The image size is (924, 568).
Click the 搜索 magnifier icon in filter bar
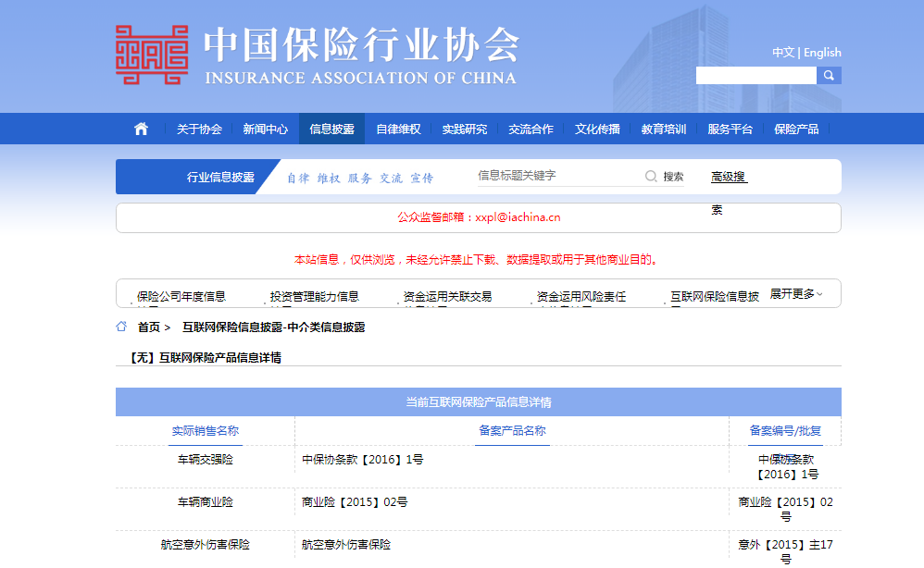[651, 176]
